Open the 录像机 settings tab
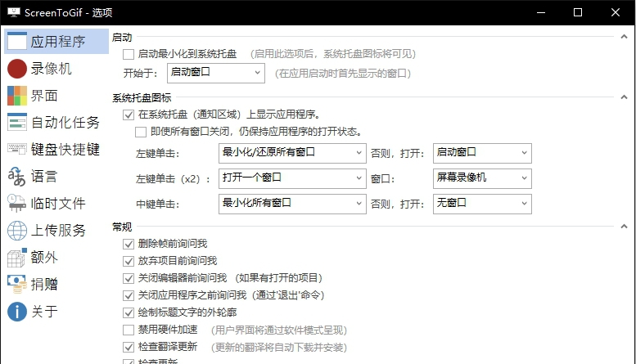Viewport: 636px width, 364px height. coord(56,69)
